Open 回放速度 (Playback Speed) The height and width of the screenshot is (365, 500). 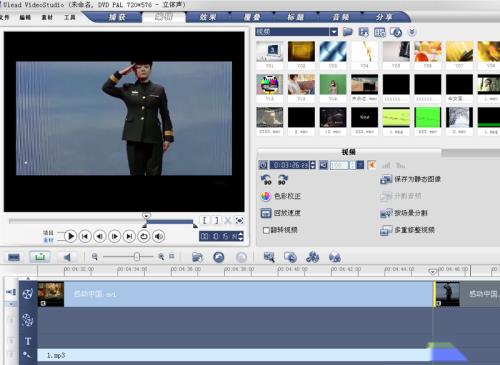[281, 213]
